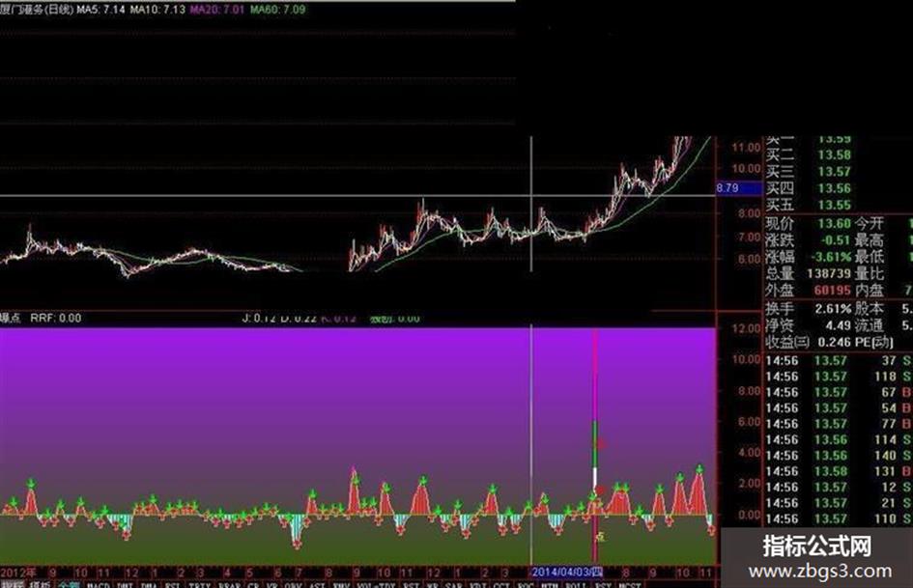Click the 2014/04/03 date marker
This screenshot has width=913, height=588.
tap(566, 572)
